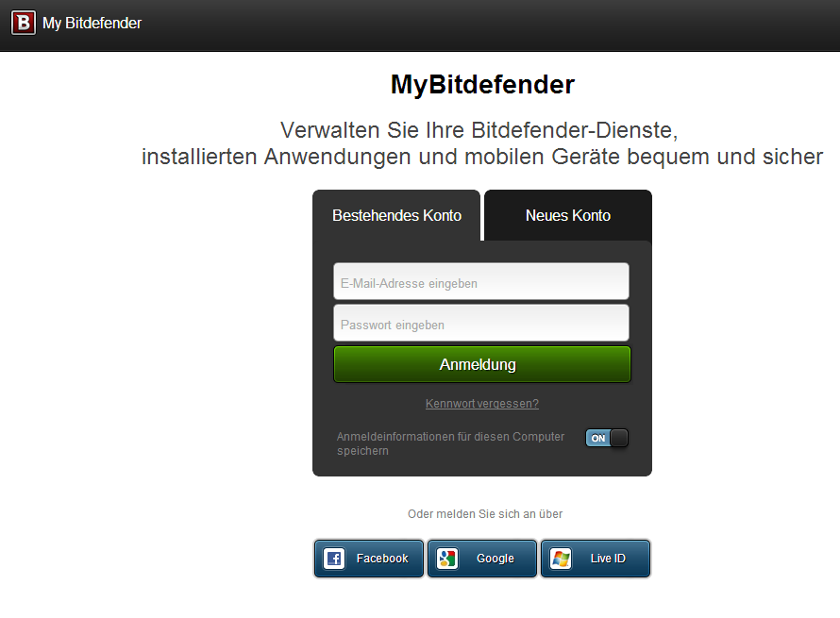The image size is (840, 618).
Task: Open the Neues Konto tab
Action: click(568, 215)
